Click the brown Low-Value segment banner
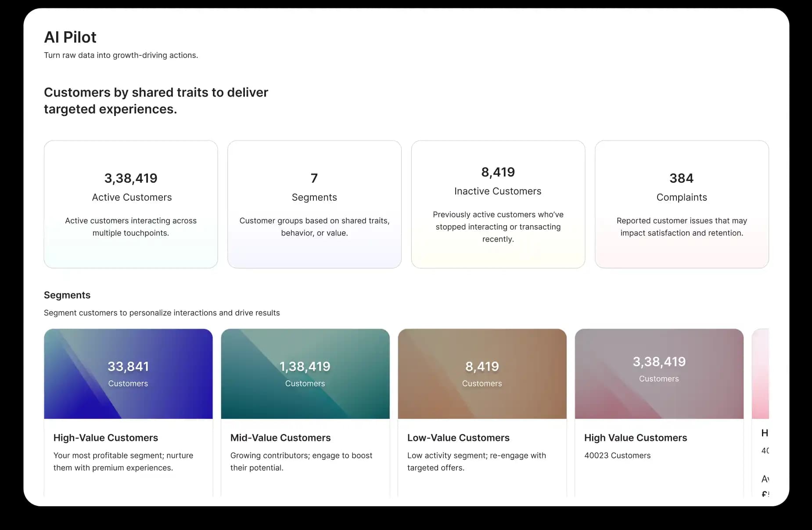The image size is (812, 530). tap(482, 374)
